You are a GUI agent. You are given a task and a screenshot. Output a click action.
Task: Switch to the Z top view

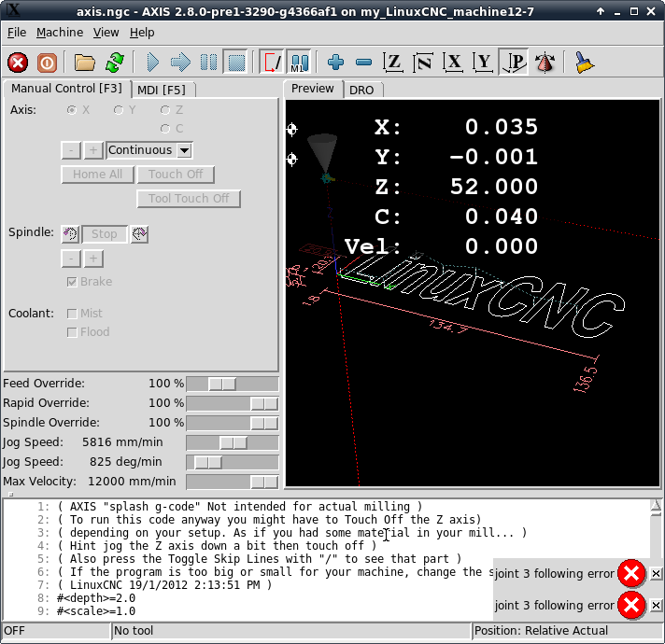coord(393,63)
